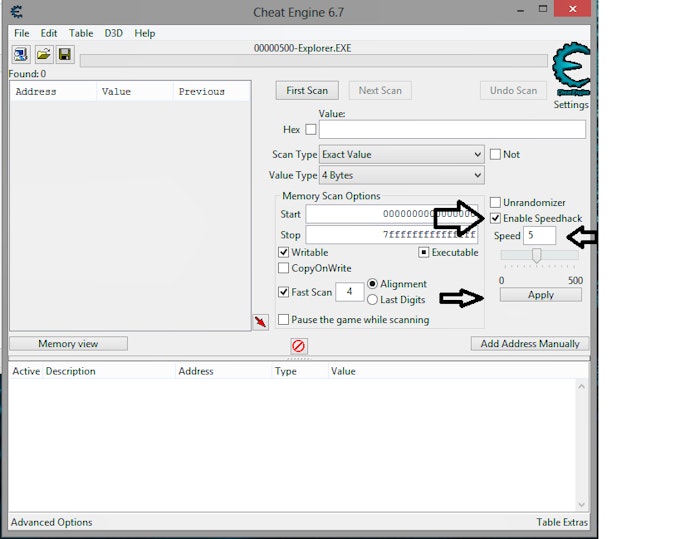Enable the Not checkbox

495,154
